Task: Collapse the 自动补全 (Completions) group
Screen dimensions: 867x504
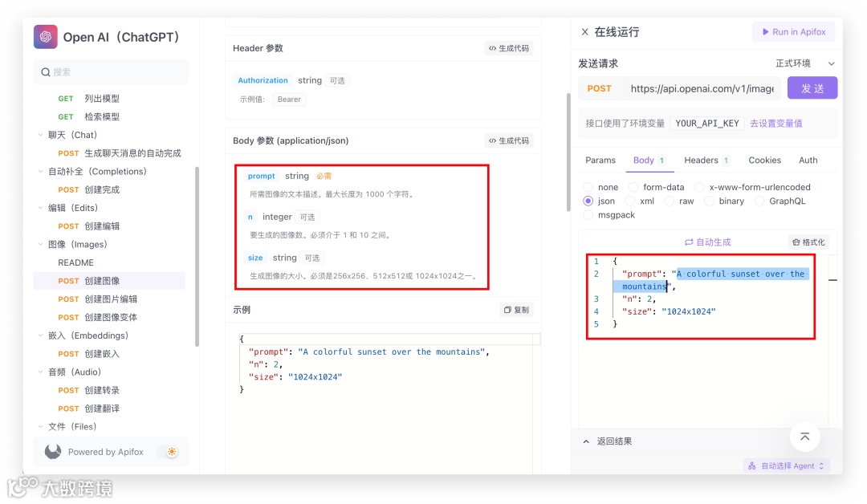Action: [x=40, y=171]
